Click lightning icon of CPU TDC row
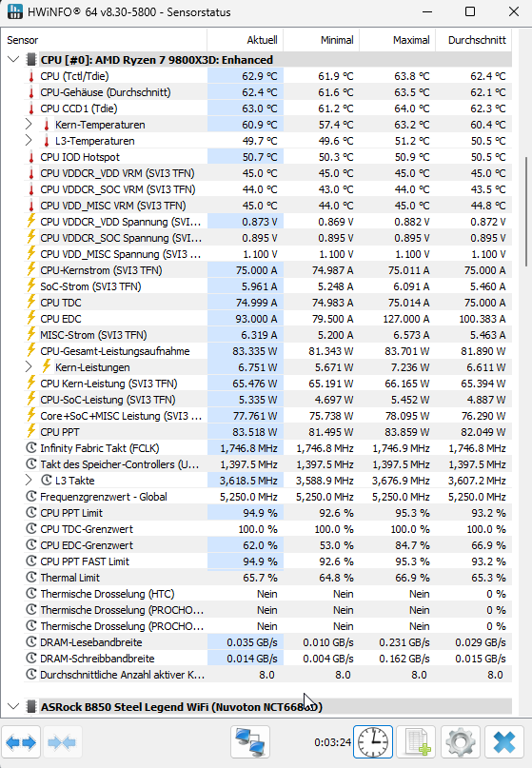Image resolution: width=532 pixels, height=768 pixels. (x=31, y=303)
